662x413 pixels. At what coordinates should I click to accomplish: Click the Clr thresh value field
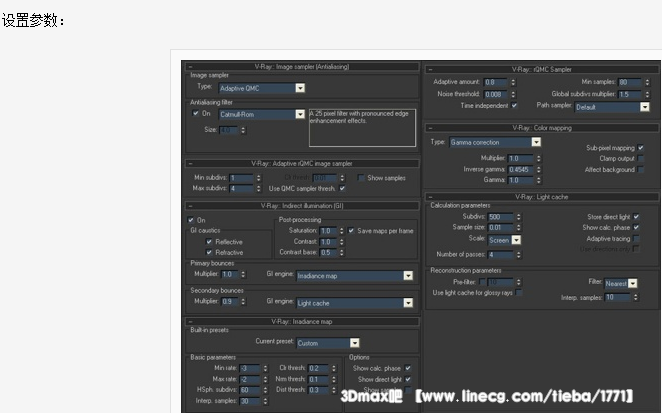318,368
